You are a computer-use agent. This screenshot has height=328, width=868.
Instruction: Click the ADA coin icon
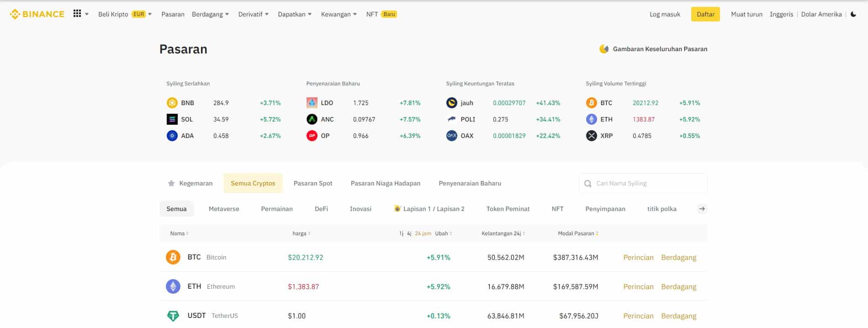pos(172,136)
